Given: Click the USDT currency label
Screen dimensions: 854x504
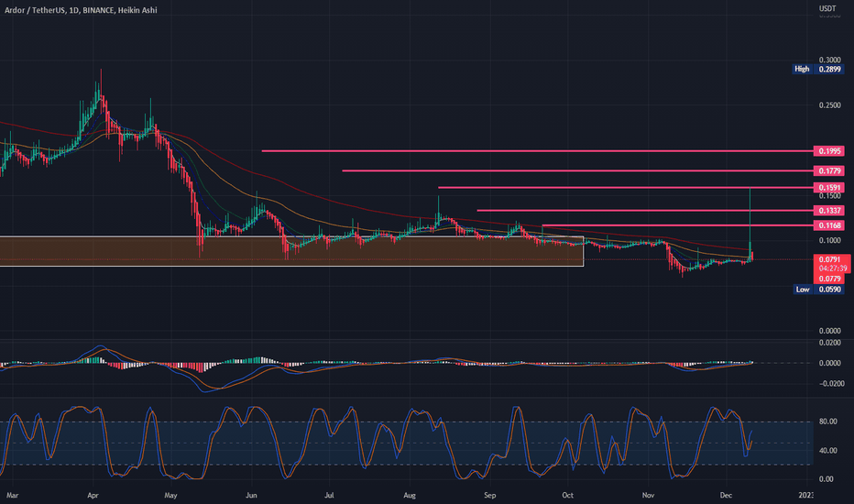Looking at the screenshot, I should [827, 8].
